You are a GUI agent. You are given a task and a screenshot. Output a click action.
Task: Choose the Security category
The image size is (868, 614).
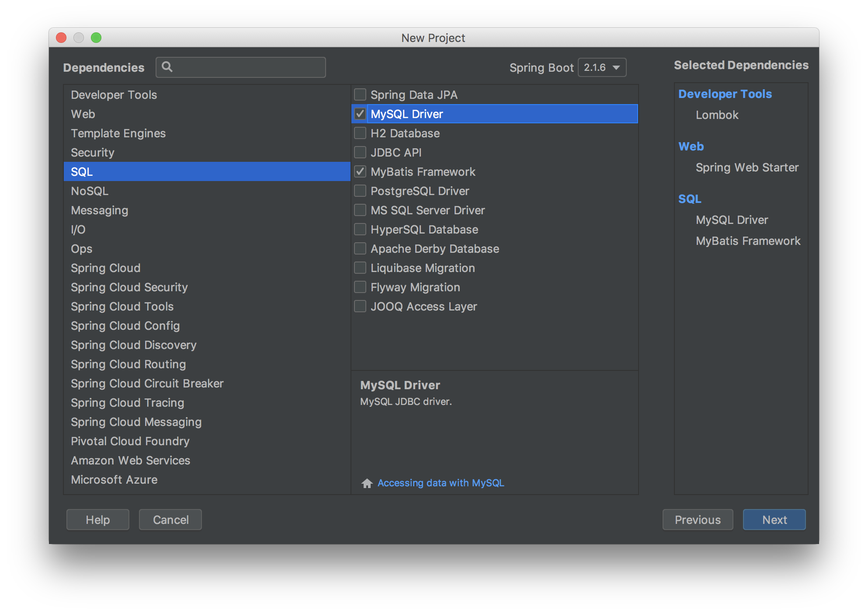pos(207,152)
